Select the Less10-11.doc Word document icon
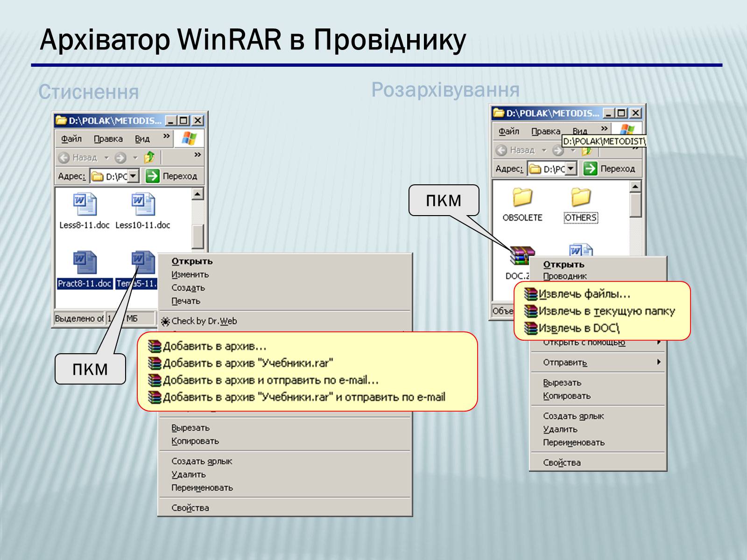Viewport: 747px width, 560px height. (142, 204)
